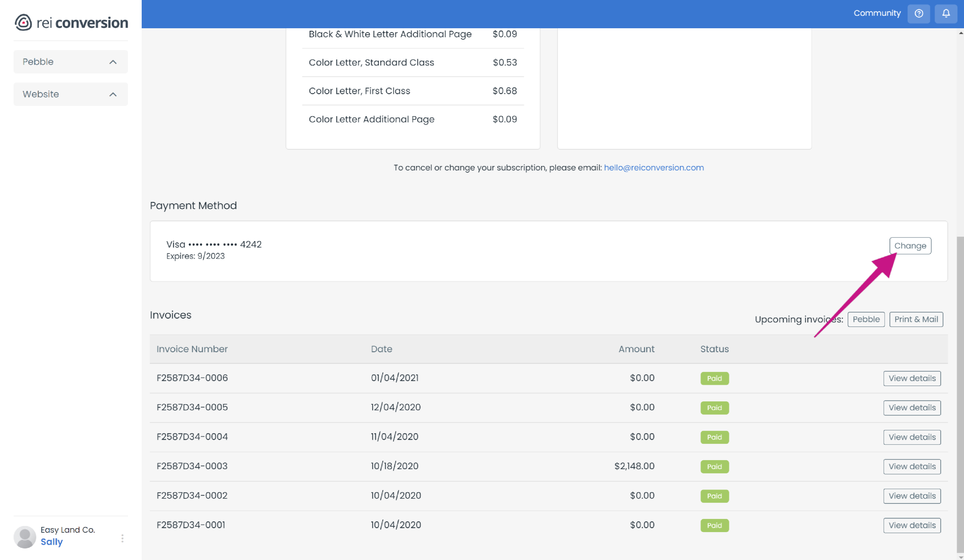
Task: View details for invoice F2587D34-0001
Action: (x=912, y=525)
